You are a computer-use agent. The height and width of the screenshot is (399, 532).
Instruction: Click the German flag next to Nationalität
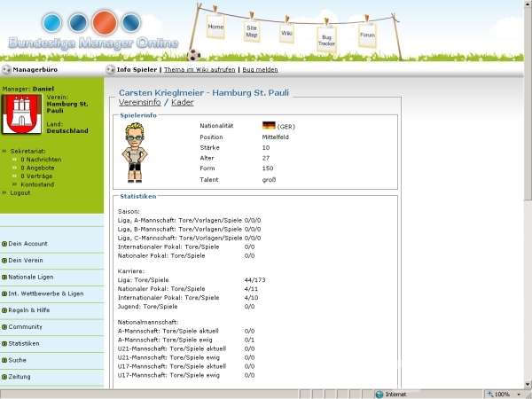(x=269, y=126)
